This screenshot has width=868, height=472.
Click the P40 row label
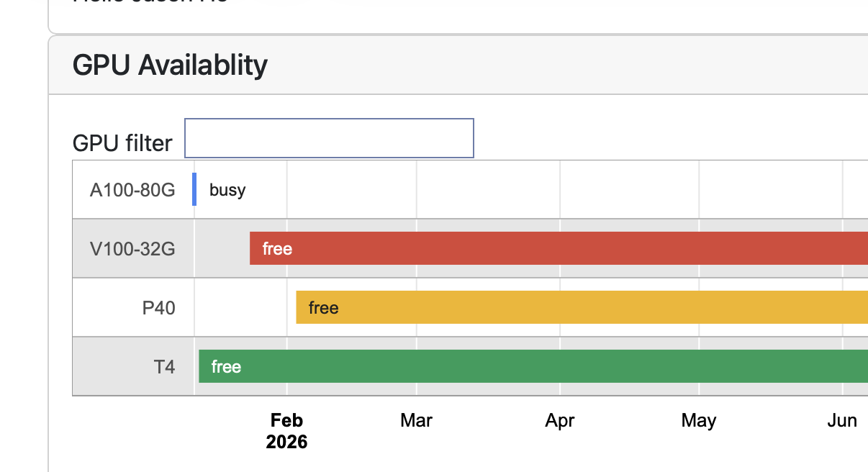[158, 308]
